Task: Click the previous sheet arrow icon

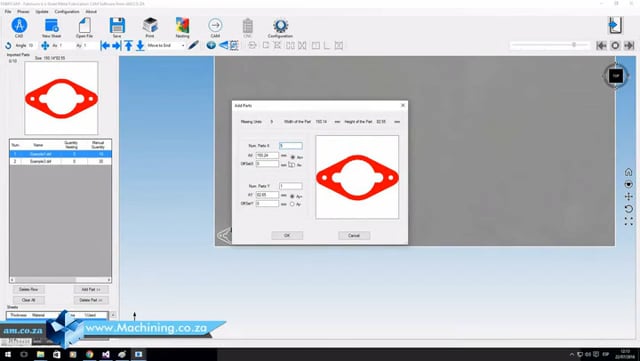Action: pos(601,45)
